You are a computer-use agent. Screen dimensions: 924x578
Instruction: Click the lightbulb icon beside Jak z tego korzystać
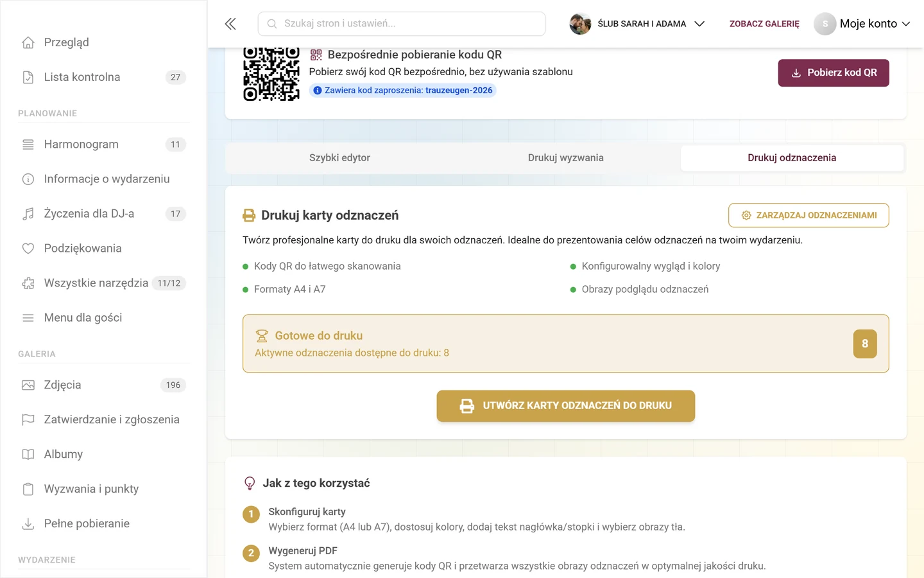250,484
